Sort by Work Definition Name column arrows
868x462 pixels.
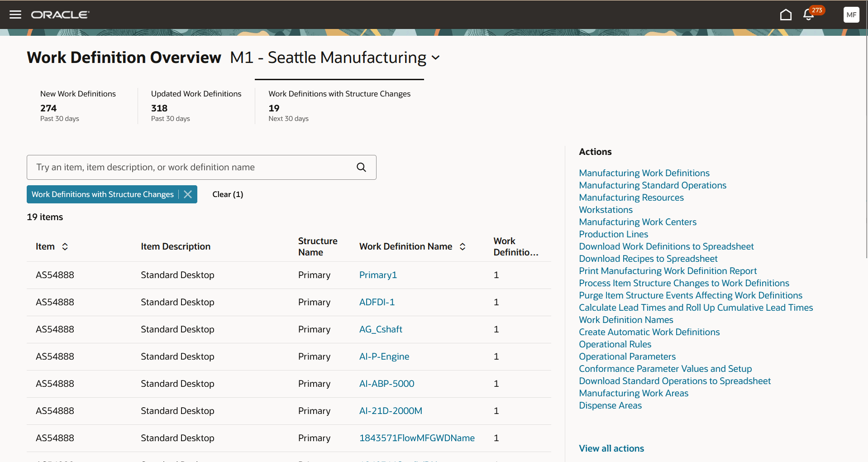click(463, 246)
